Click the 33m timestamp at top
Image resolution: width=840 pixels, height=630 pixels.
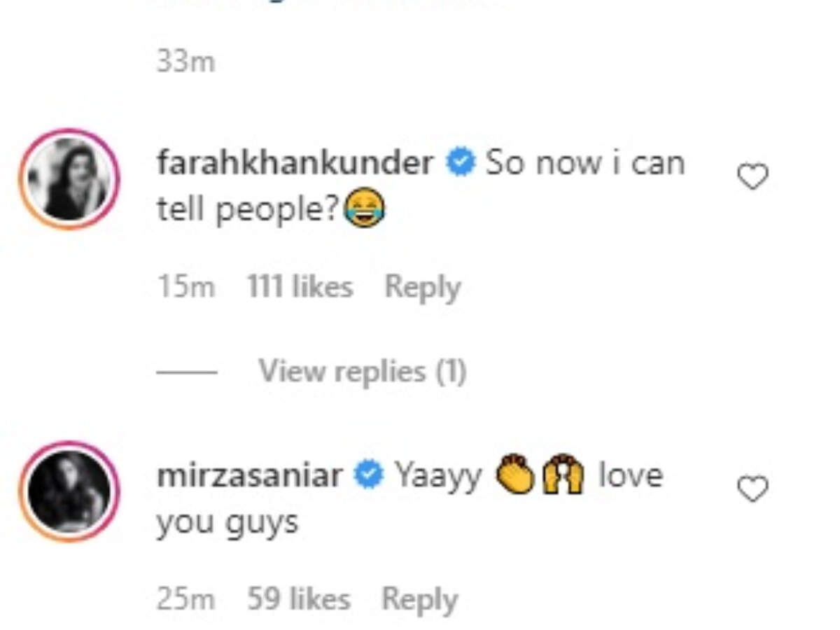click(185, 62)
